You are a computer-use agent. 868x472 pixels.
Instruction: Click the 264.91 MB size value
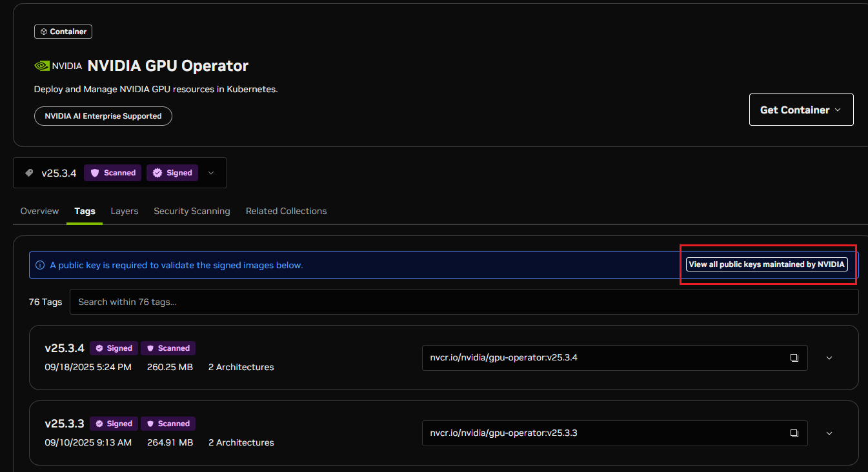(170, 442)
